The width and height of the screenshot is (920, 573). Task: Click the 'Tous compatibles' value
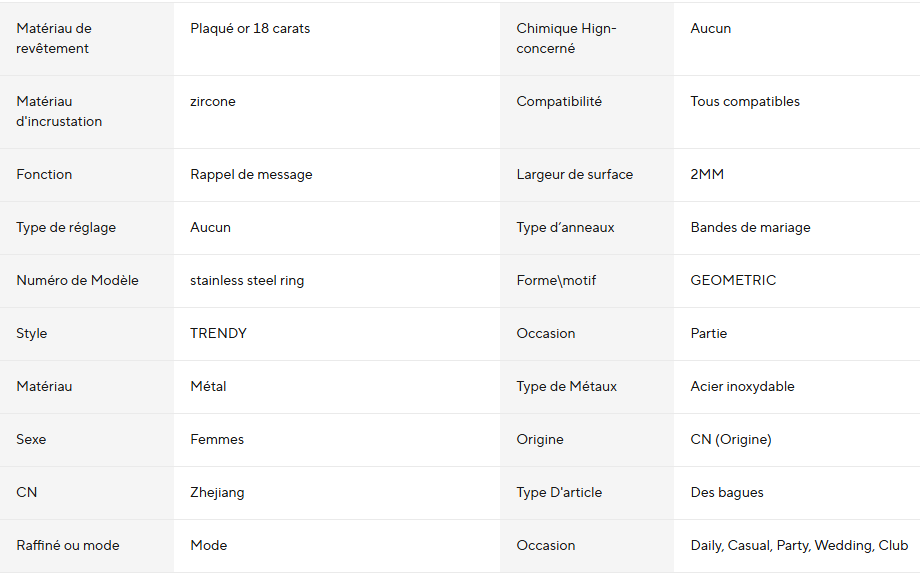745,101
